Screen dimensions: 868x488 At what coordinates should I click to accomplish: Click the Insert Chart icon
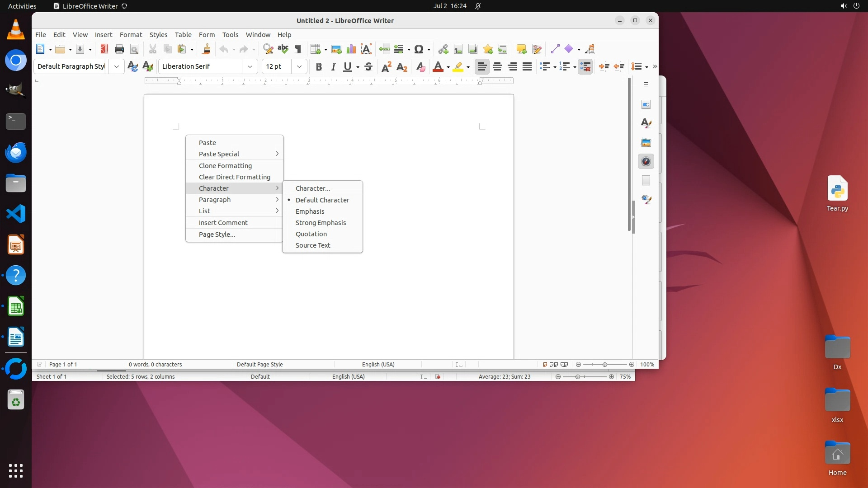pos(351,49)
